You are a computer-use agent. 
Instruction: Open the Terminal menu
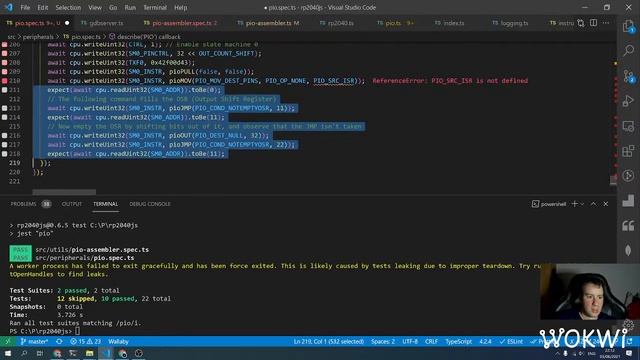[155, 7]
